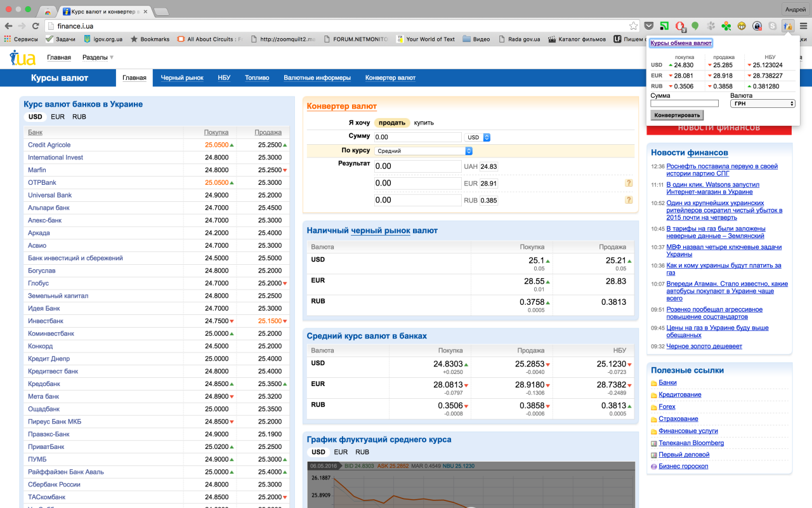Select 'купить' option in converter
812x508 pixels.
tap(424, 123)
